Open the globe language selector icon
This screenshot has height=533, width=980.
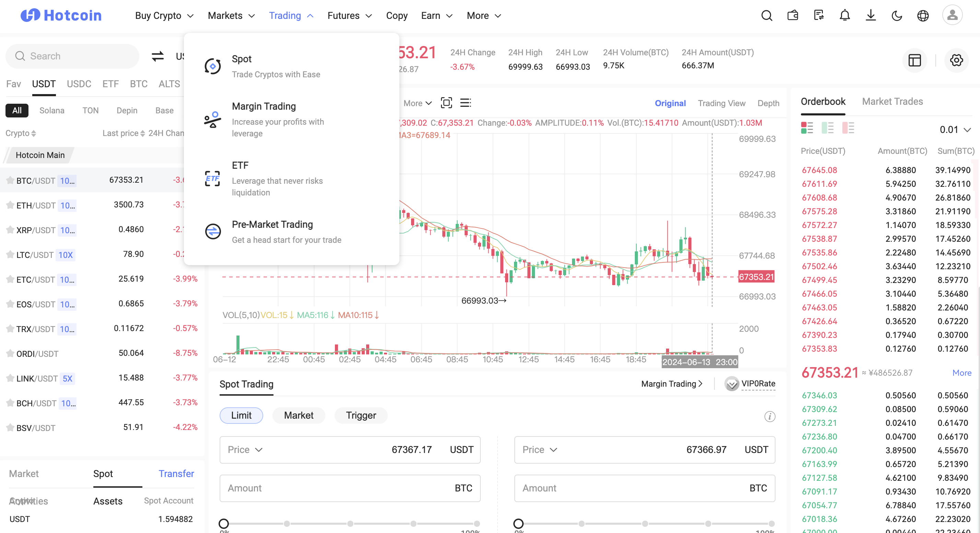click(923, 15)
